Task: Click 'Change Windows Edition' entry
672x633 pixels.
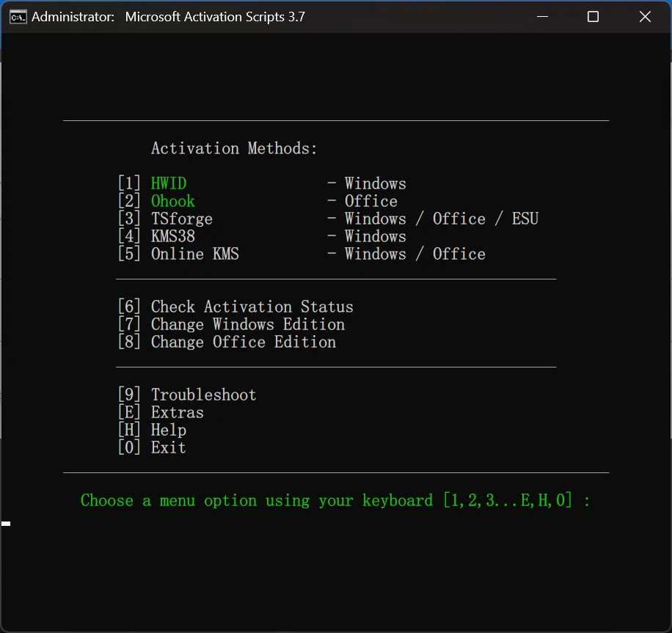Action: [x=248, y=324]
